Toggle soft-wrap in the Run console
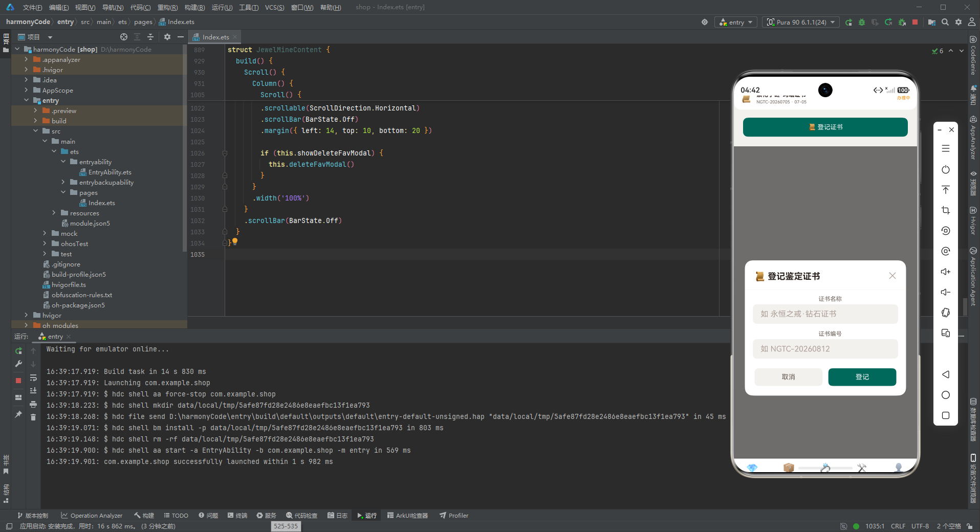The width and height of the screenshot is (980, 532). pos(33,378)
